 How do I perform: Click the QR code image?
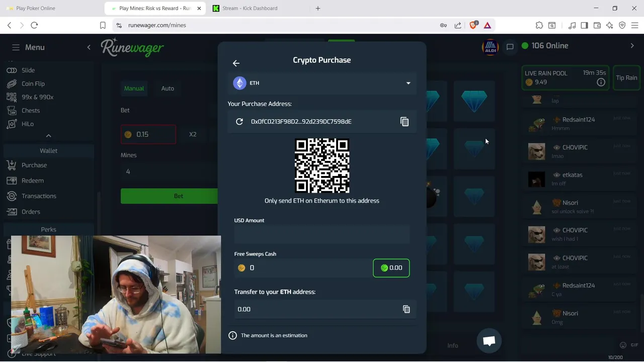(322, 165)
